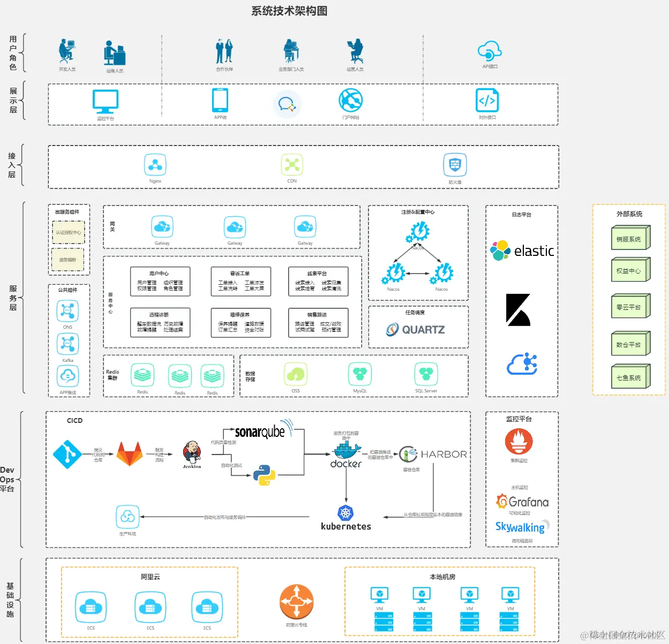
Task: Click the 阿里云 group heading
Action: tap(151, 577)
